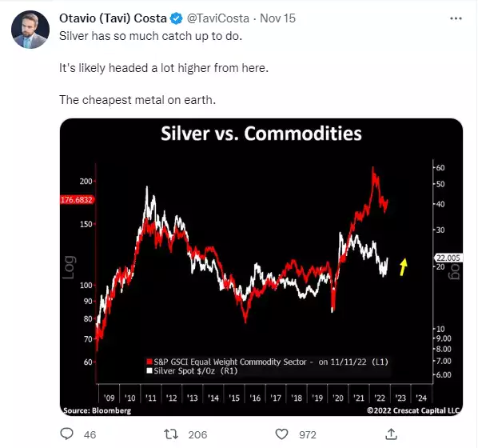The height and width of the screenshot is (448, 478).
Task: Click the red S&P GSCI legend swatch
Action: 149,362
